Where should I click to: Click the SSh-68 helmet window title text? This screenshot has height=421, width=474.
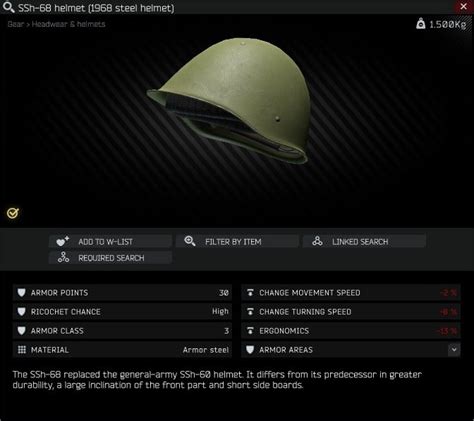(96, 8)
